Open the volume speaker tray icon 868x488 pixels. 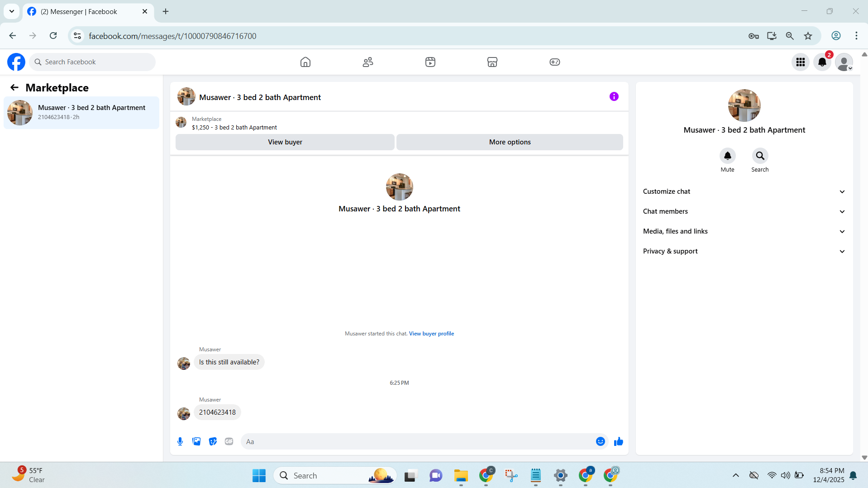tap(785, 475)
